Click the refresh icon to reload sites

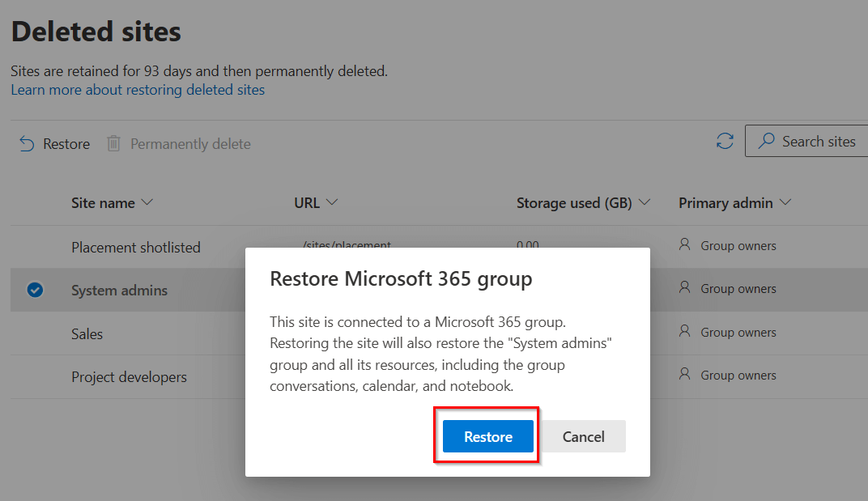(724, 141)
